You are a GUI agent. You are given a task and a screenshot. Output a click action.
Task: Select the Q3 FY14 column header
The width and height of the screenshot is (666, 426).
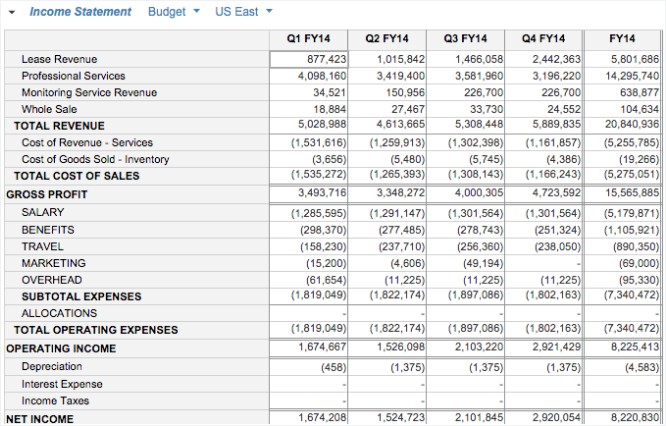click(x=466, y=39)
